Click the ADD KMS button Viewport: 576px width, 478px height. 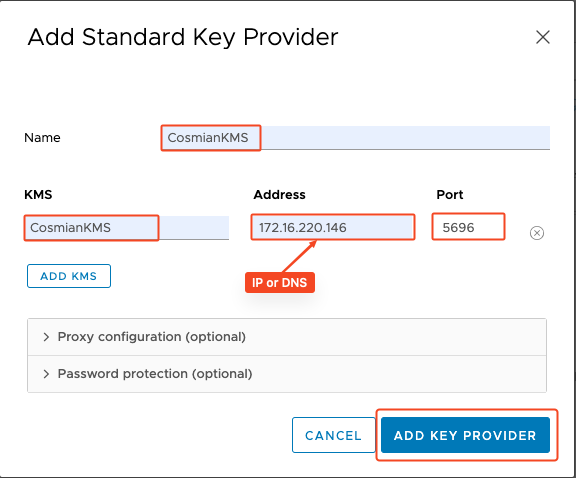[x=69, y=276]
